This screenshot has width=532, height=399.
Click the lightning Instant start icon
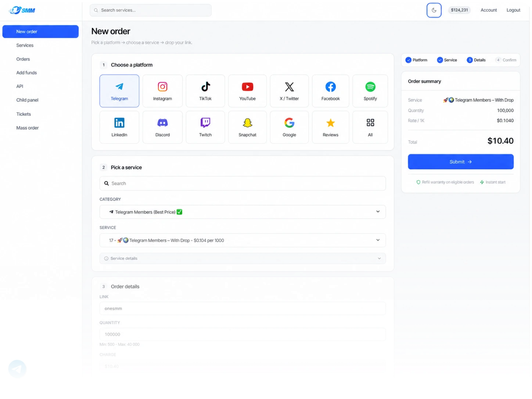click(x=482, y=182)
